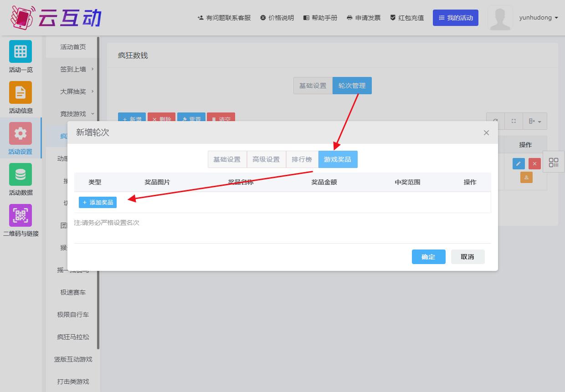Image resolution: width=565 pixels, height=392 pixels.
Task: Switch to 高级设置 tab in dialog
Action: (x=266, y=159)
